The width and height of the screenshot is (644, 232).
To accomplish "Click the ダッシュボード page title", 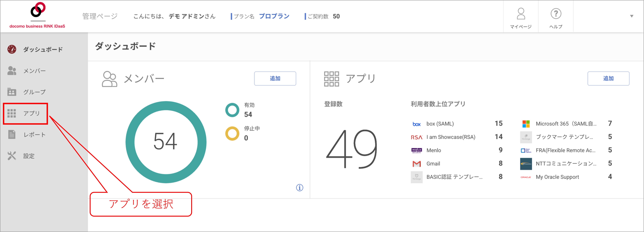I will [x=126, y=46].
